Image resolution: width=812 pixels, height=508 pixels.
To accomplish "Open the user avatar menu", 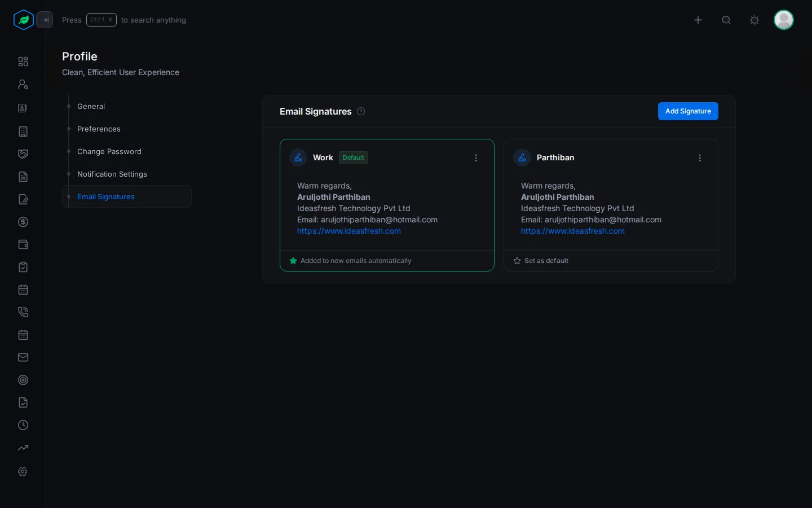I will pos(784,20).
